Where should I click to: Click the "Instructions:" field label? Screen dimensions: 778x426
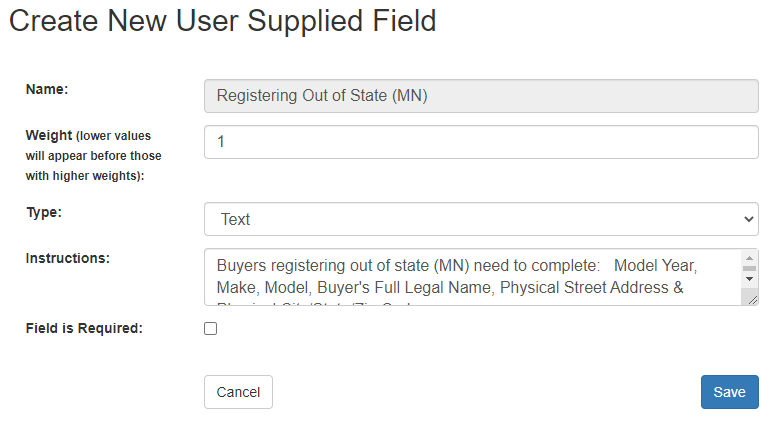pos(67,257)
